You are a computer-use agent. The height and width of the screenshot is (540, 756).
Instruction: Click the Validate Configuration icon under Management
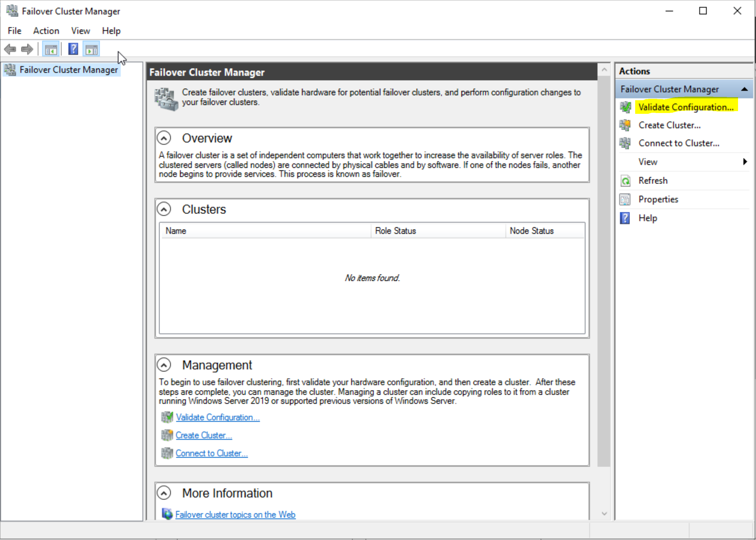(x=167, y=417)
